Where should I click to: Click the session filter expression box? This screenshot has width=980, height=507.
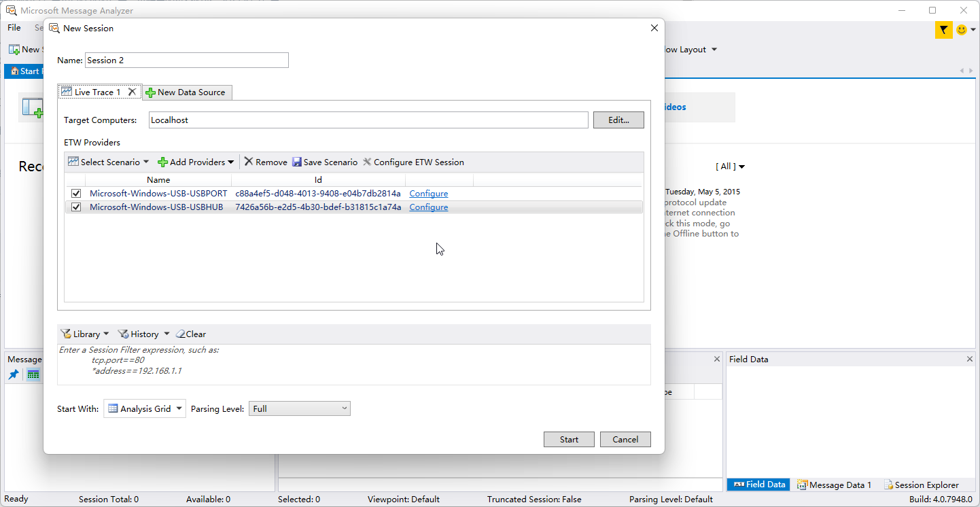[x=354, y=364]
